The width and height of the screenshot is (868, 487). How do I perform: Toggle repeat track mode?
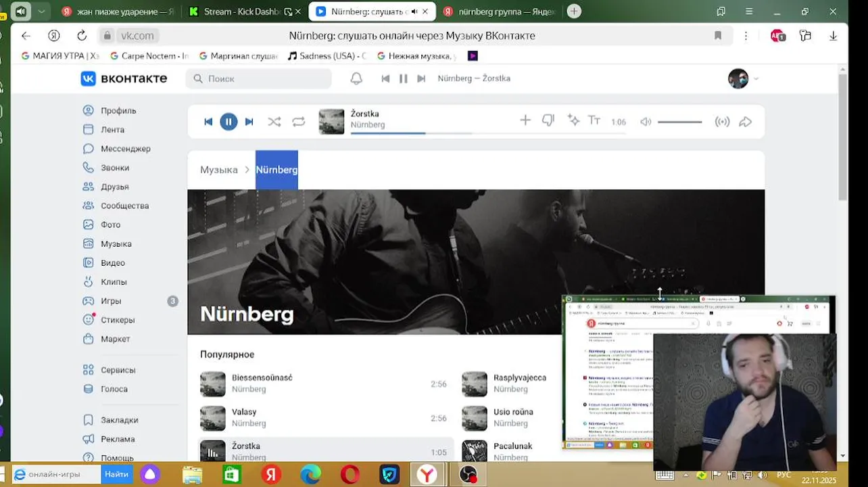[x=298, y=122]
